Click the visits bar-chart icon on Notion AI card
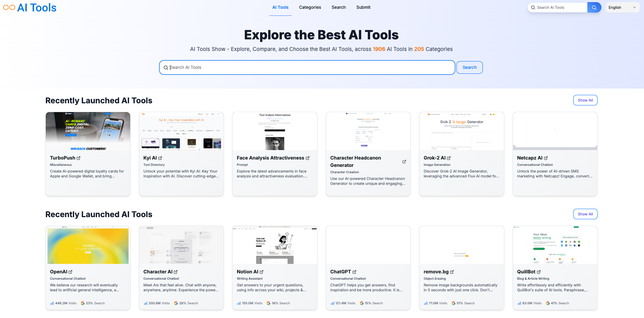Screen dimensions: 644x318 click(x=239, y=303)
